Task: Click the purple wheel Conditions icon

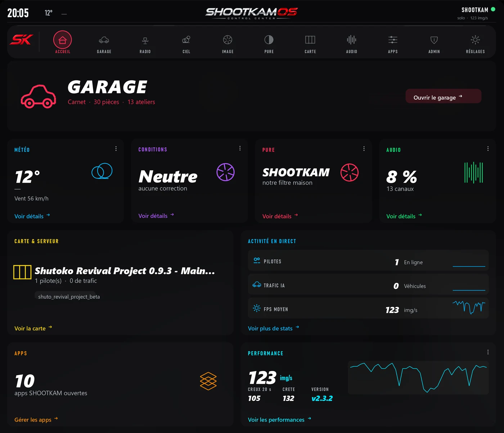Action: click(x=226, y=172)
